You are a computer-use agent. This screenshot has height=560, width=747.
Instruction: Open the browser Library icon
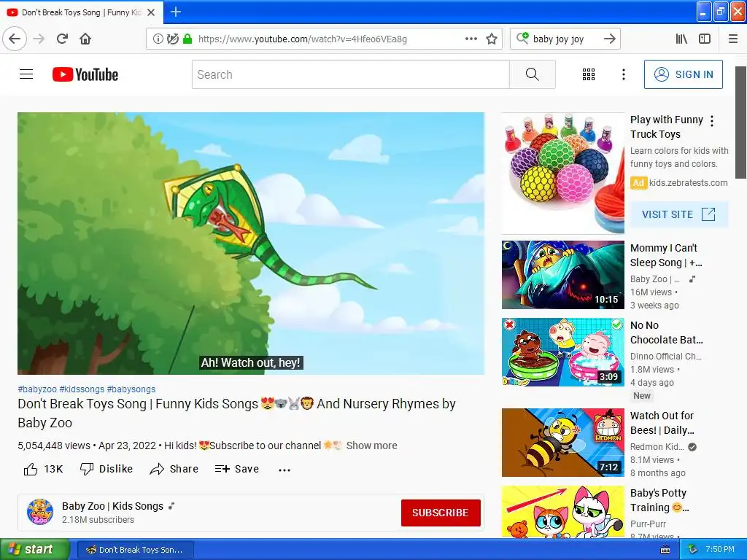(682, 39)
